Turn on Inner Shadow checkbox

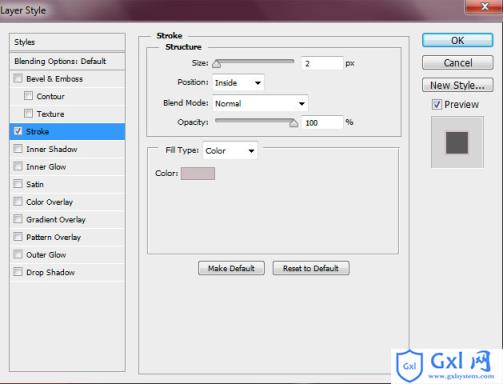pos(18,149)
